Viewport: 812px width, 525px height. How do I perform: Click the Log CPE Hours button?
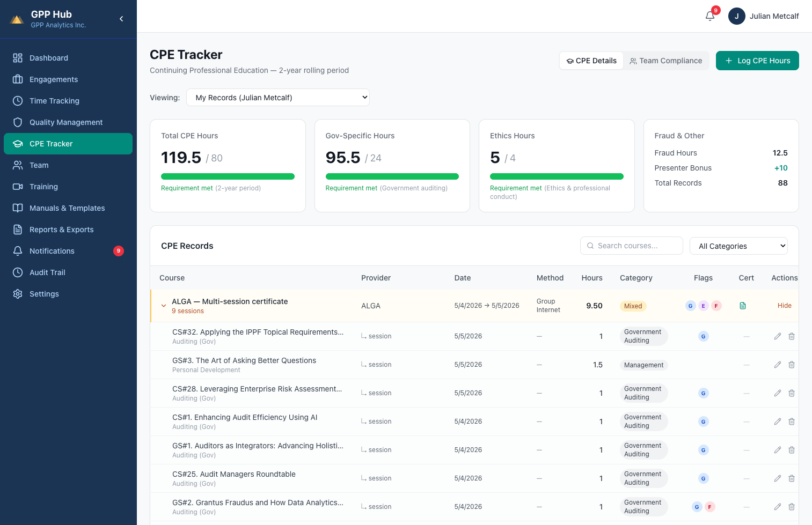click(x=757, y=61)
